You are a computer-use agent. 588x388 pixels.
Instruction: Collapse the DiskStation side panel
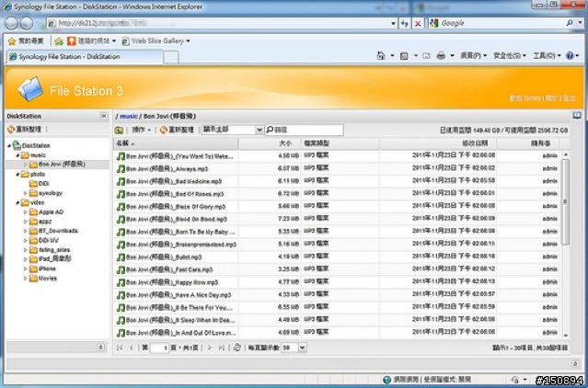(x=104, y=116)
